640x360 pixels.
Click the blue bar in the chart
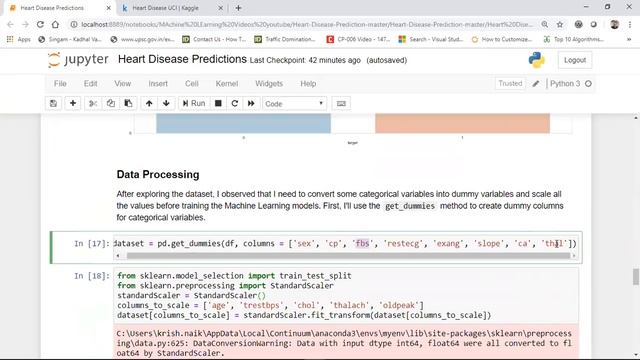[243, 123]
